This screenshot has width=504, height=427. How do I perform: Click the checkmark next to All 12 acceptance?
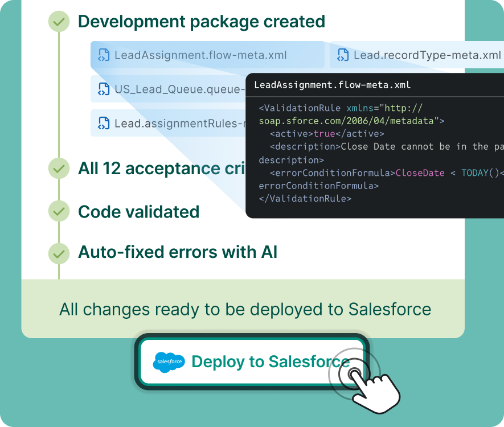coord(59,169)
